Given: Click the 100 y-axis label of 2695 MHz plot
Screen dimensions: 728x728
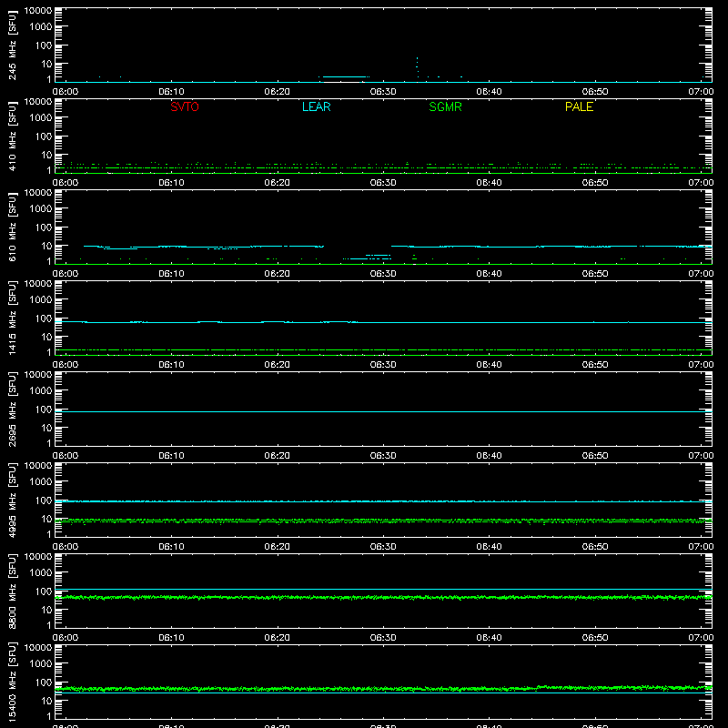Looking at the screenshot, I should [44, 409].
